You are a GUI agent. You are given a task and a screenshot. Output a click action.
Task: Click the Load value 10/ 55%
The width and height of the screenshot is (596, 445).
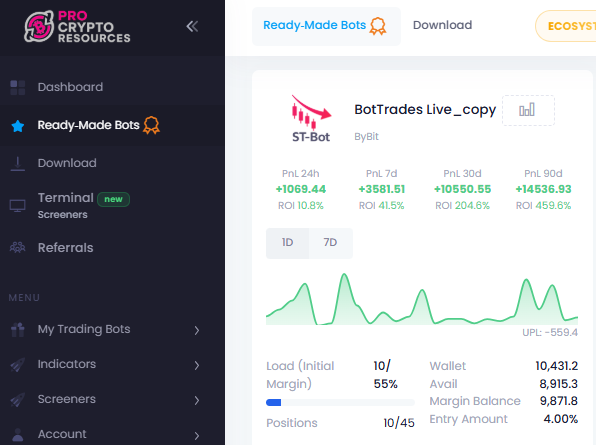385,375
